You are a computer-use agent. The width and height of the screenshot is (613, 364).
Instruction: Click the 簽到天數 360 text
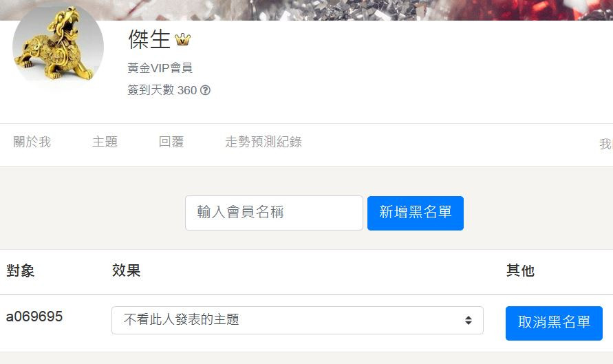pyautogui.click(x=162, y=90)
